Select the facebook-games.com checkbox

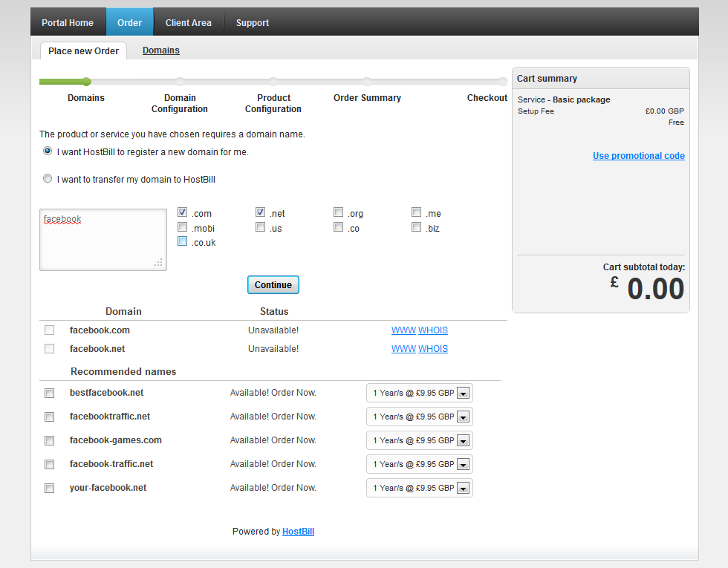click(49, 440)
